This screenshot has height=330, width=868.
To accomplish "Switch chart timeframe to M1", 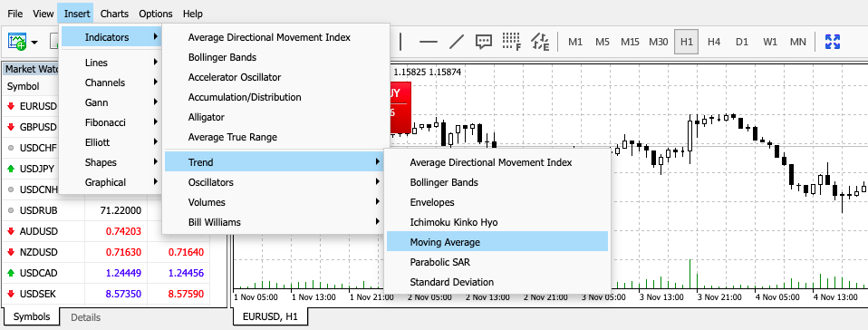I will [x=575, y=42].
